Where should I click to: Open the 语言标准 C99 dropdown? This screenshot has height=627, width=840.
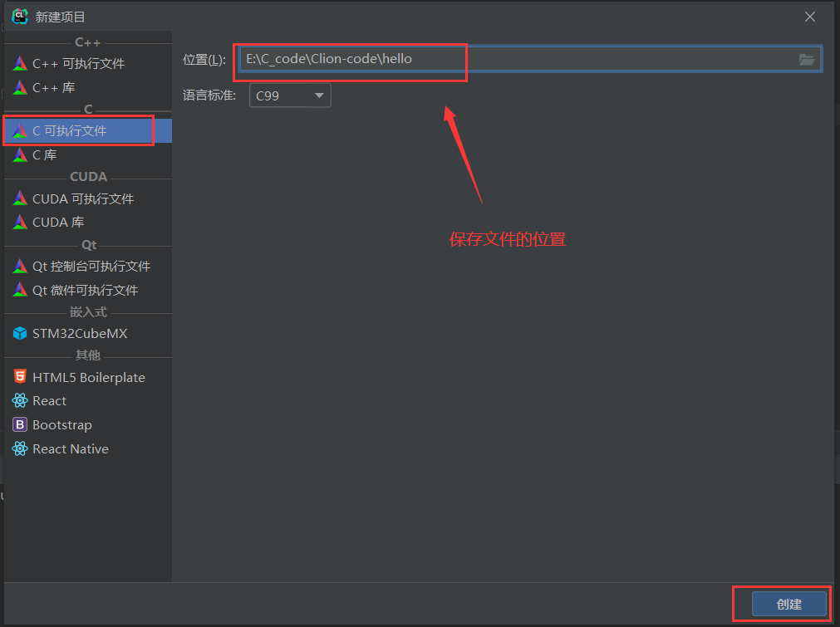click(290, 96)
